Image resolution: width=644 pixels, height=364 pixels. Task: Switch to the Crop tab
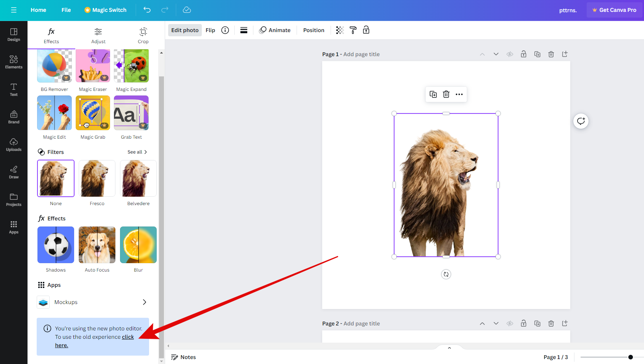pos(143,36)
